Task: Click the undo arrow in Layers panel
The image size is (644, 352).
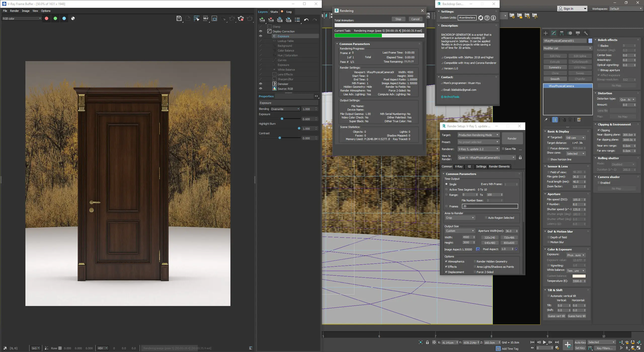Action: (306, 20)
